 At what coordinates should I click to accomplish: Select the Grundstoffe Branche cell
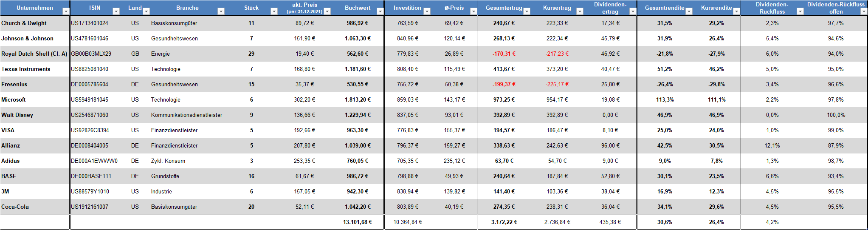coord(165,176)
